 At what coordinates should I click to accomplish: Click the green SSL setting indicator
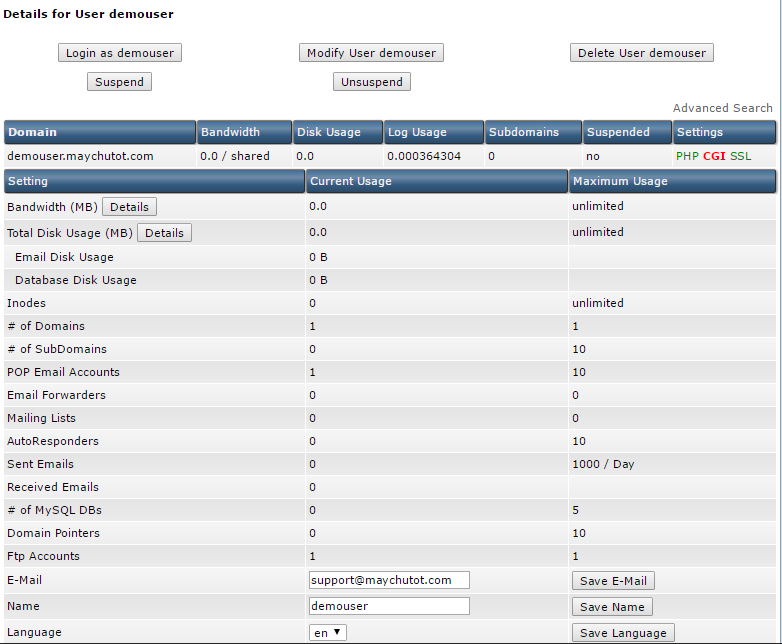[741, 156]
